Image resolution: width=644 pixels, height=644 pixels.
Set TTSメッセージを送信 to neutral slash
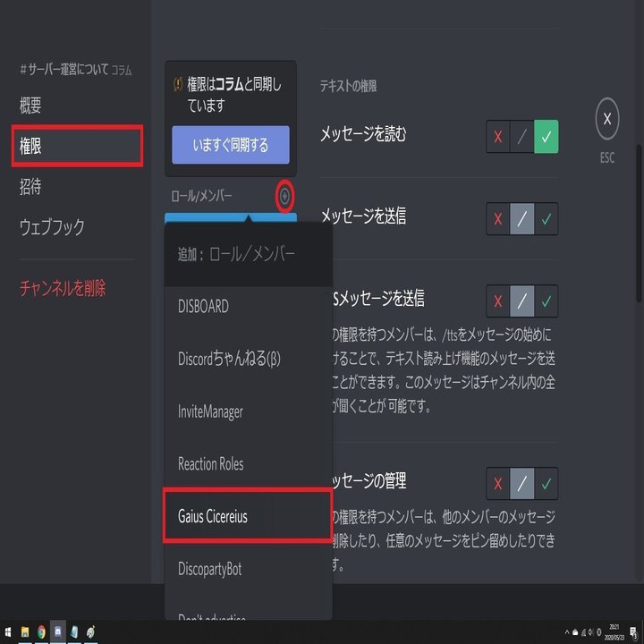(x=522, y=301)
